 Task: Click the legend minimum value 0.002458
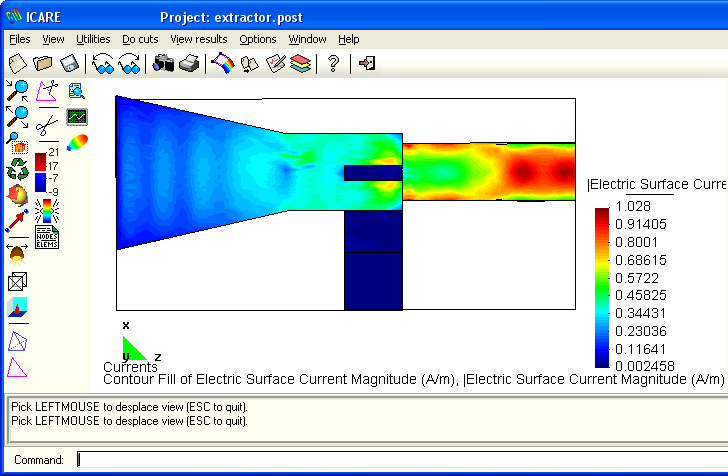click(645, 366)
